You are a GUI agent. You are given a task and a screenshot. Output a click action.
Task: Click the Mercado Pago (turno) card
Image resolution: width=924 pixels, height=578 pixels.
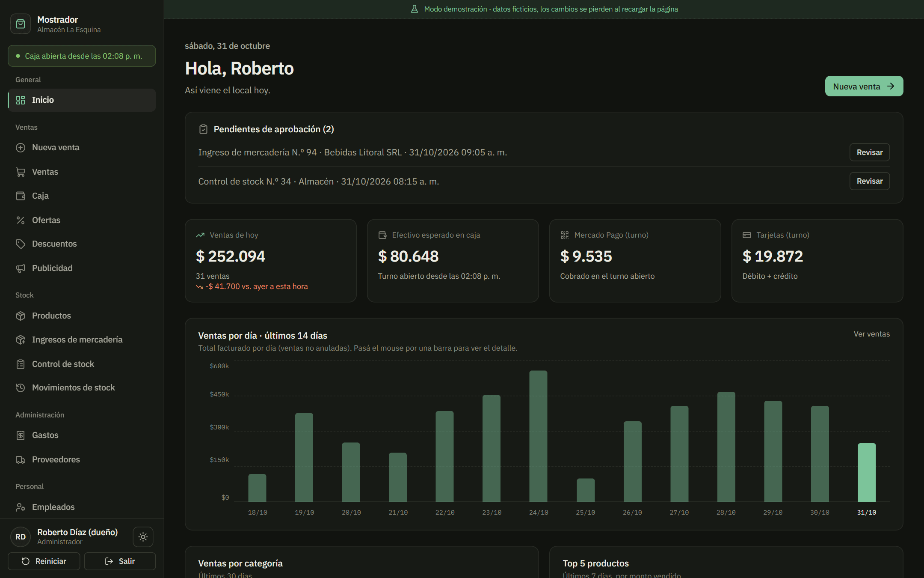coord(635,261)
